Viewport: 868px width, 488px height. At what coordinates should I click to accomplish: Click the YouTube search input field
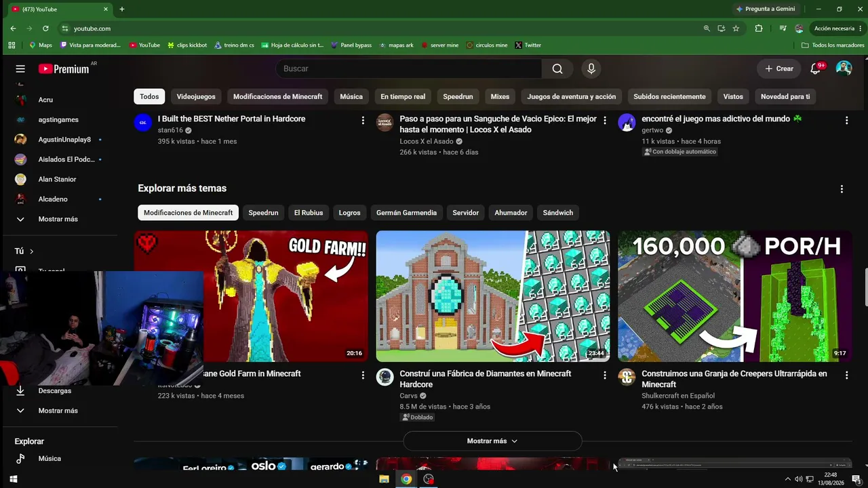[x=408, y=68]
